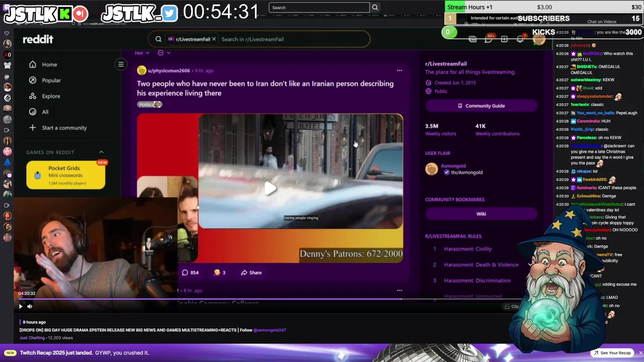This screenshot has height=362, width=644.
Task: Click the Reddit advertise icon
Action: [x=472, y=39]
